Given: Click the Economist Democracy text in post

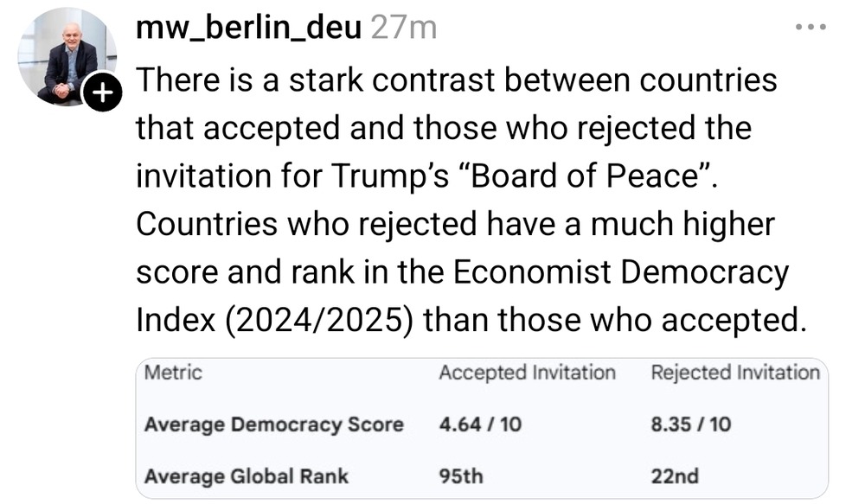Looking at the screenshot, I should click(621, 272).
